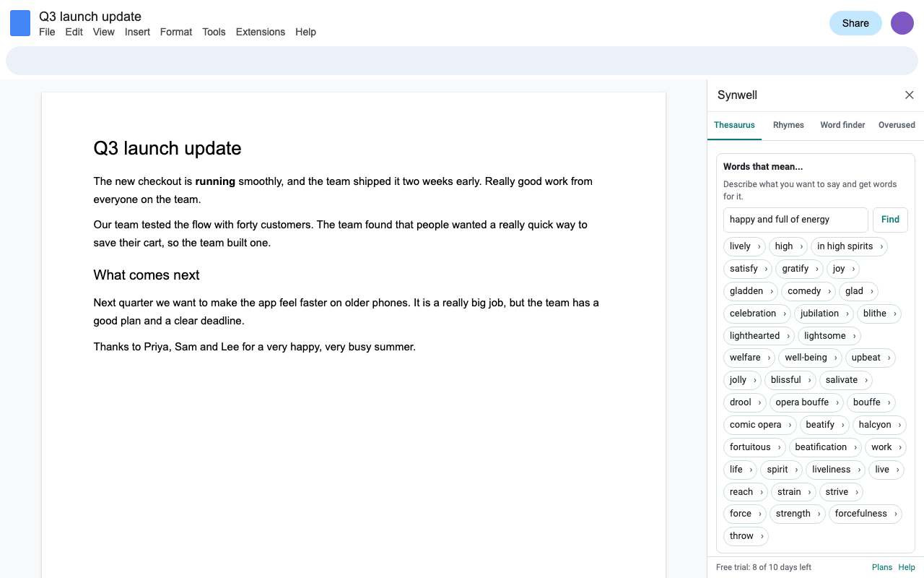The width and height of the screenshot is (924, 578).
Task: Expand the 'celebration' word chip
Action: coord(757,314)
